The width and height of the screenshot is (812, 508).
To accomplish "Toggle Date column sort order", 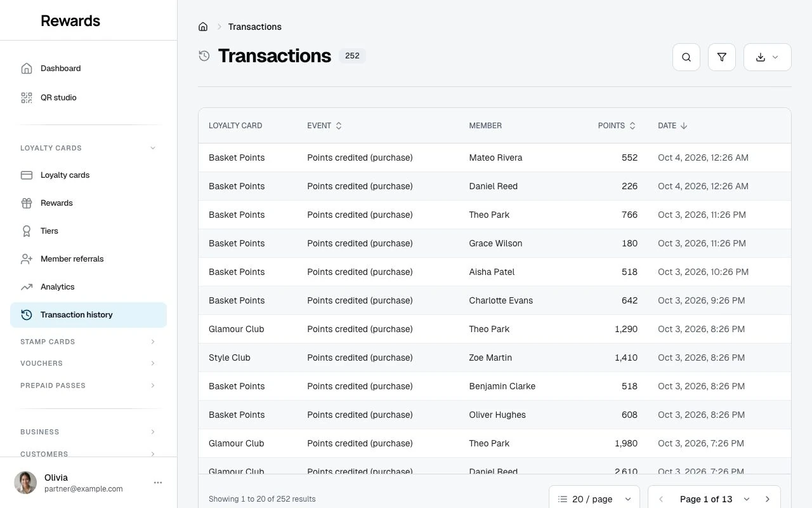I will (672, 126).
